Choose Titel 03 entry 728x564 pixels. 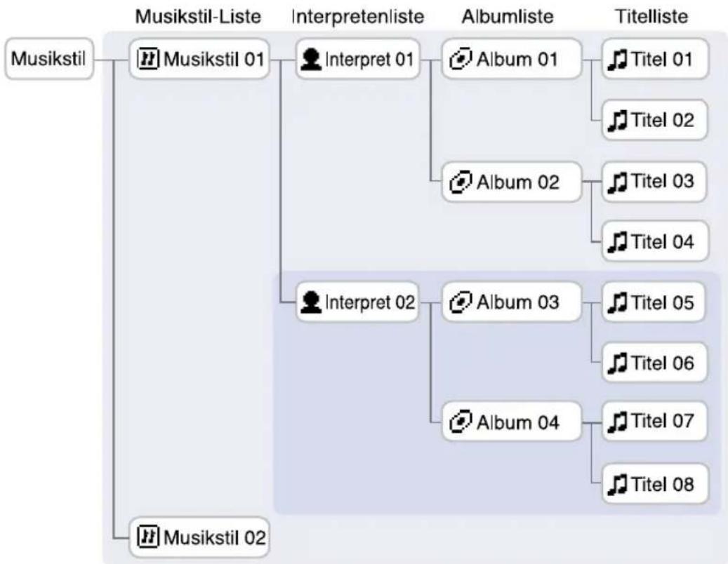[x=654, y=181]
